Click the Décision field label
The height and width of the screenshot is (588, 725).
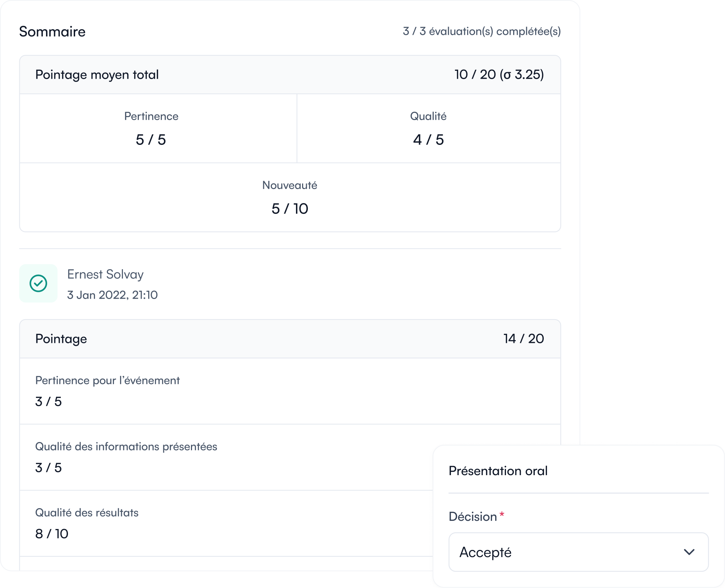473,516
